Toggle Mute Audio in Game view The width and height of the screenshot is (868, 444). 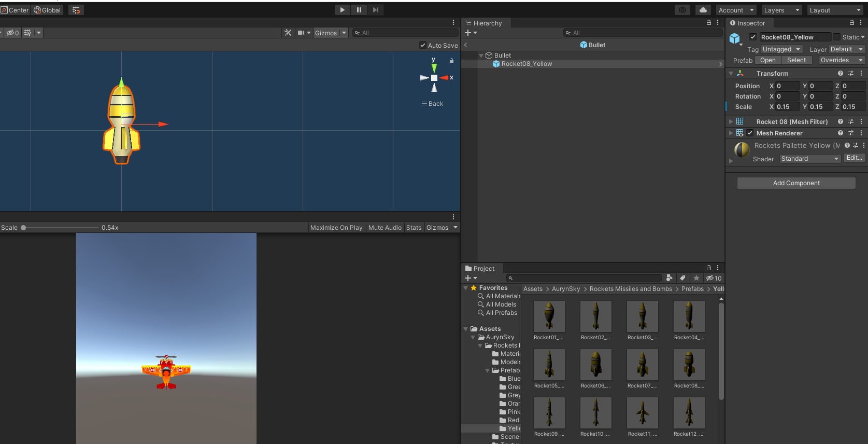[385, 228]
